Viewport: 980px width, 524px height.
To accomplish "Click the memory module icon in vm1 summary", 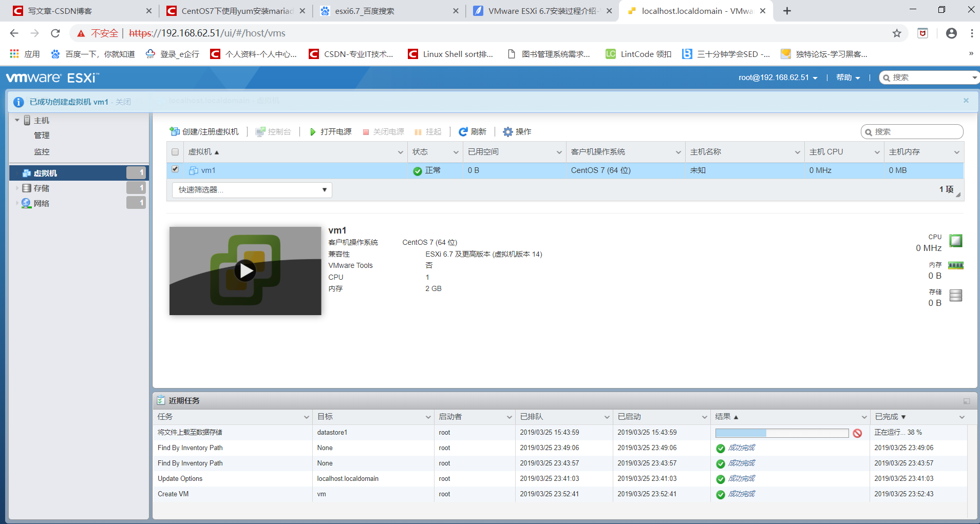I will [x=955, y=265].
